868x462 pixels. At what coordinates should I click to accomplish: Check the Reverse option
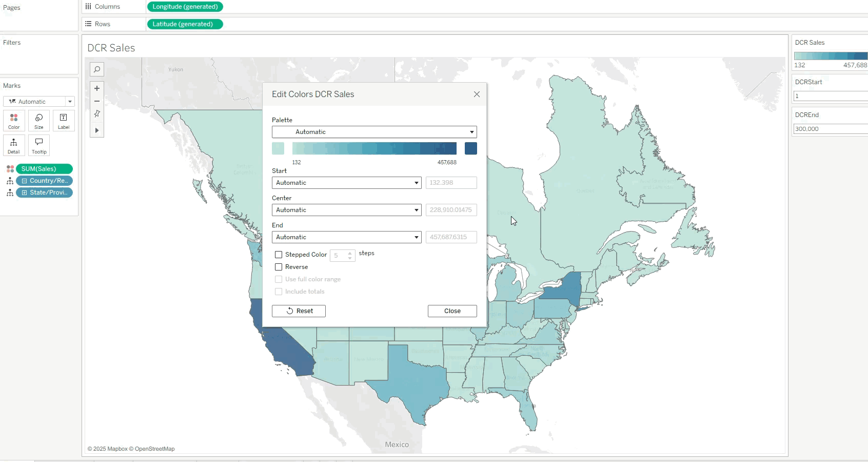(x=279, y=267)
